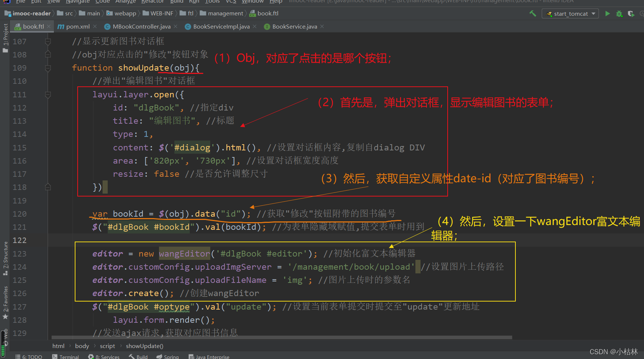Build the project with the hammer icon

click(533, 14)
